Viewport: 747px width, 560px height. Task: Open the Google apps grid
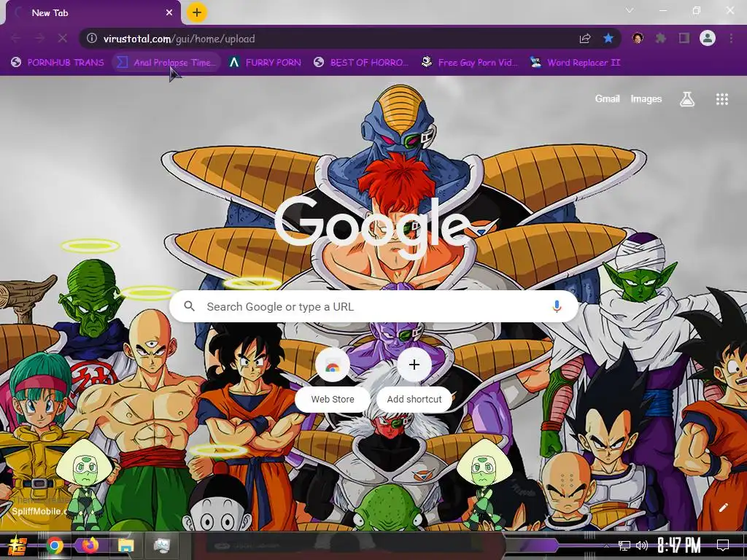pos(722,99)
